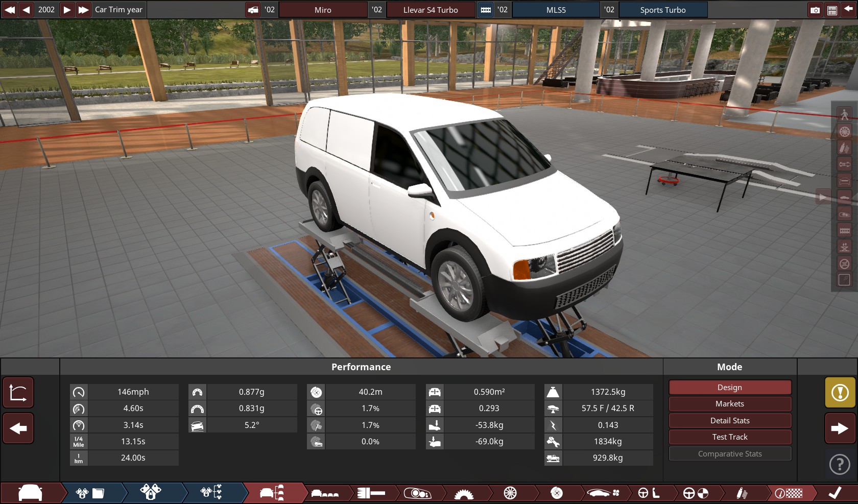
Task: Open the paint brush tab
Action: click(x=371, y=493)
